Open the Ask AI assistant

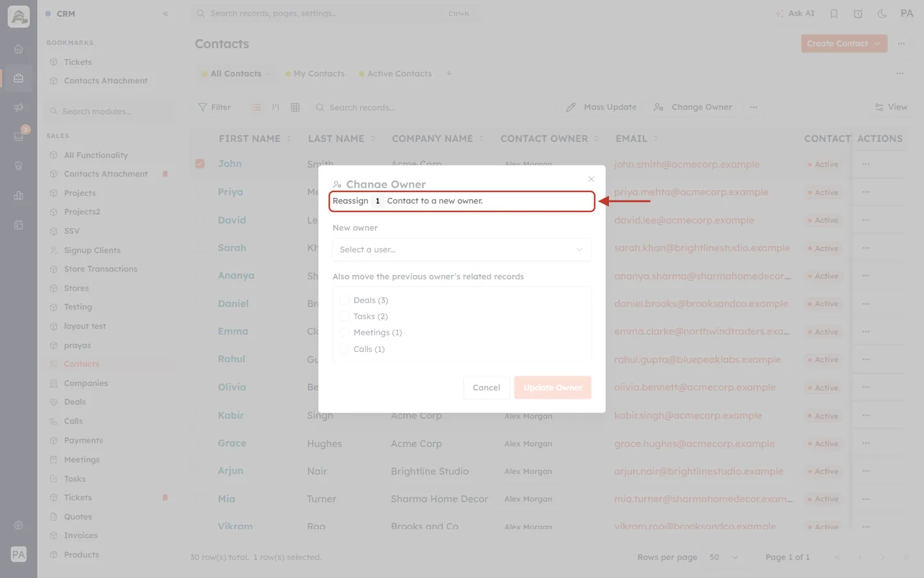pos(794,13)
